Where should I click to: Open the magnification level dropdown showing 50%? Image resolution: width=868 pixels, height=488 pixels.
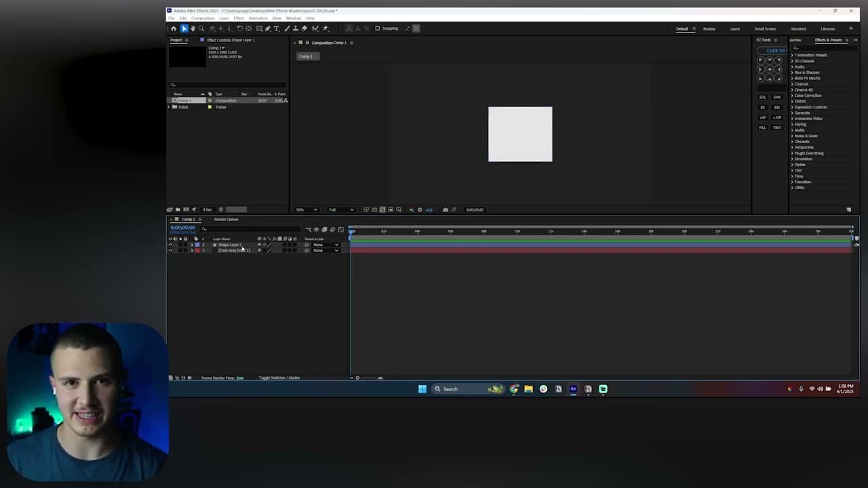coord(307,209)
